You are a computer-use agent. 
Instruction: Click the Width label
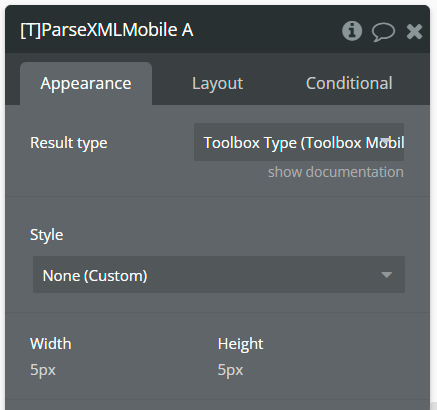[x=51, y=344]
